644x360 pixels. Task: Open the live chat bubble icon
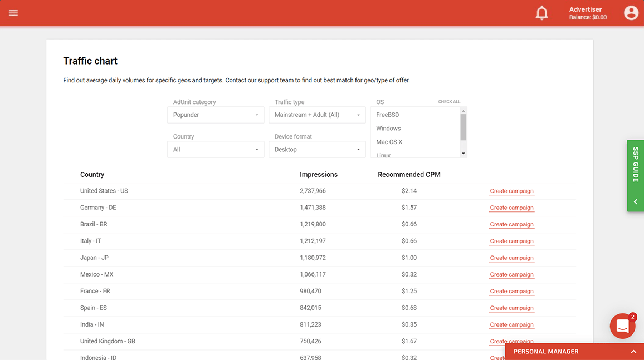[622, 326]
